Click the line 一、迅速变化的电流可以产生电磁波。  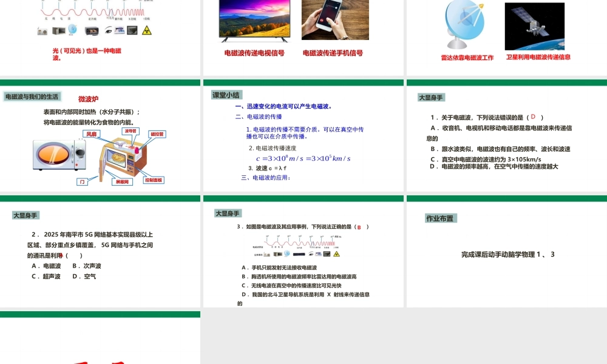284,106
